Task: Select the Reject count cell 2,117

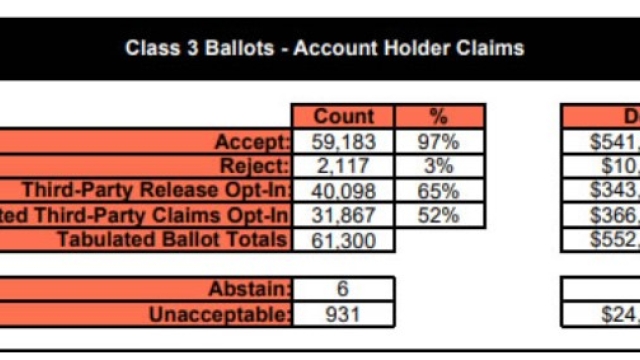Action: 343,166
